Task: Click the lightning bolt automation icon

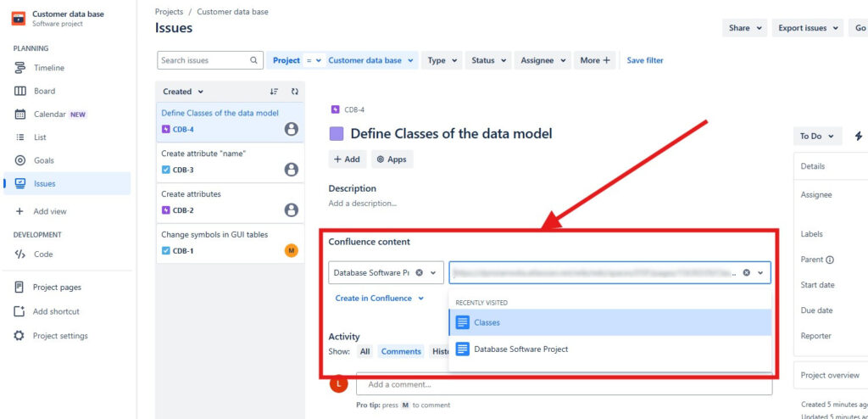Action: 858,136
